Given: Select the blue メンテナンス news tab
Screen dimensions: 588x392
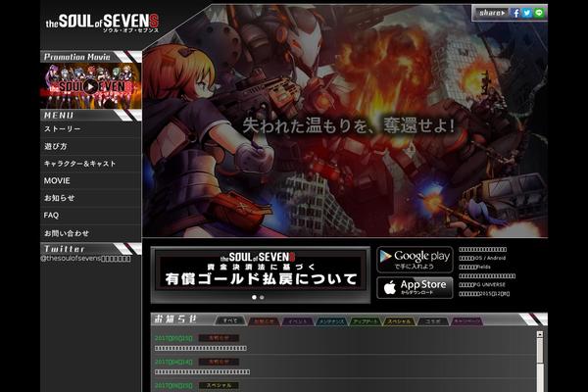Looking at the screenshot, I should click(x=331, y=321).
